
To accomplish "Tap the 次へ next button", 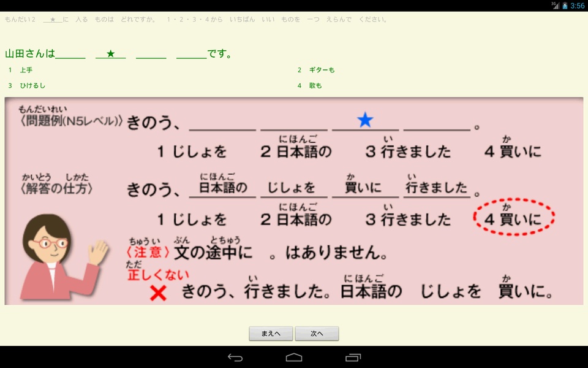I will (317, 334).
